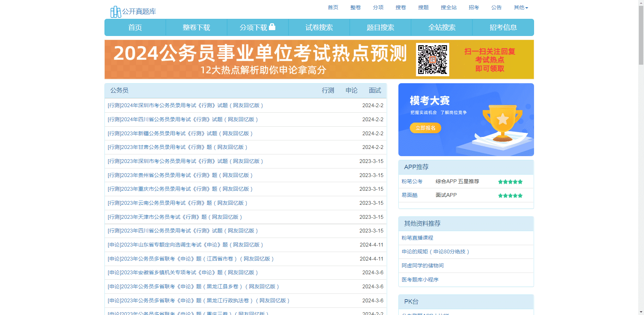Open 申论的规矩（申论80分绝技）link
This screenshot has width=644, height=315.
tap(435, 252)
